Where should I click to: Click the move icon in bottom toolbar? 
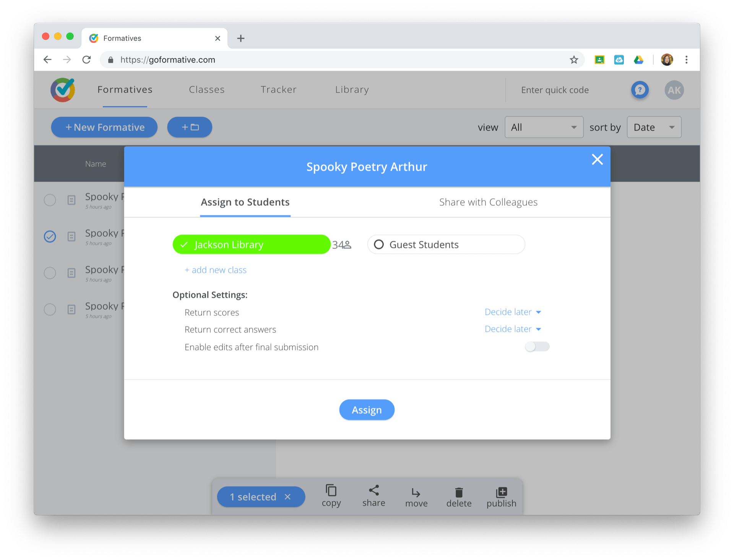[x=416, y=492]
